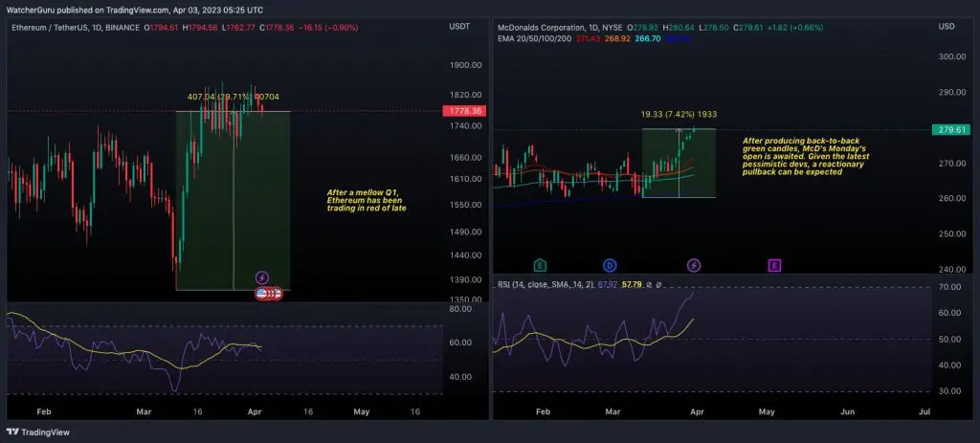Click the 80.00 RSI axis label on Ethereum chart
The image size is (980, 443).
460,309
